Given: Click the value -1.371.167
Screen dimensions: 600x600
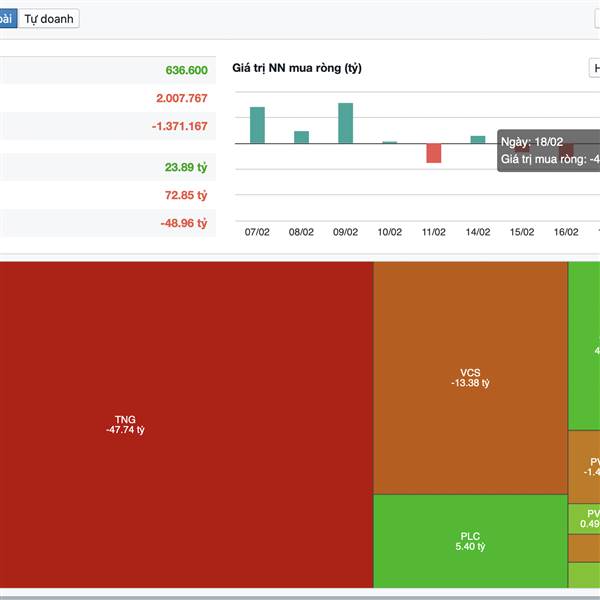Looking at the screenshot, I should [x=179, y=126].
